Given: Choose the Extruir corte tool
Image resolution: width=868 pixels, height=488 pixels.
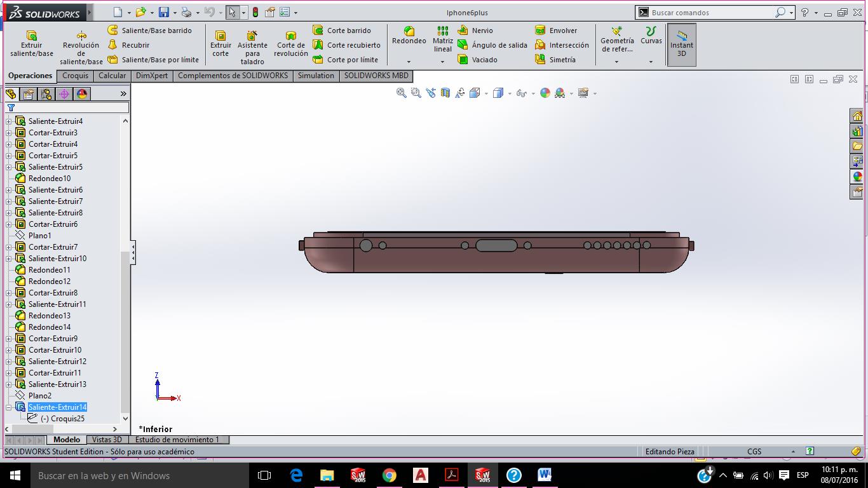Looking at the screenshot, I should point(220,43).
